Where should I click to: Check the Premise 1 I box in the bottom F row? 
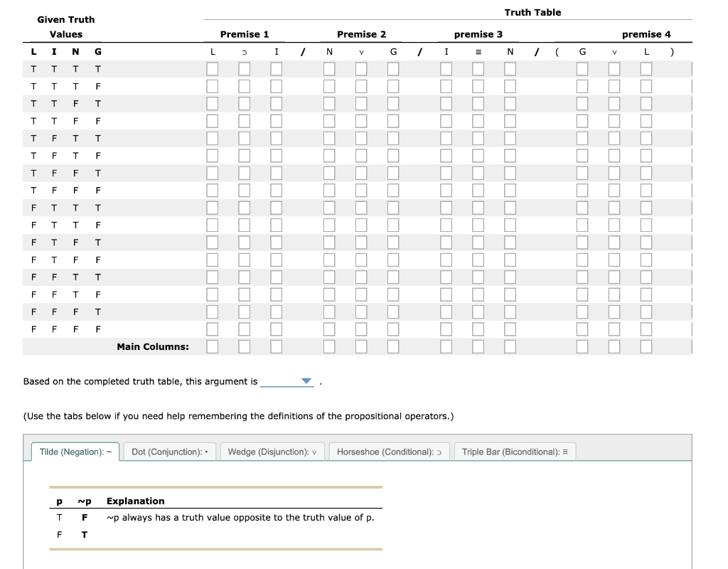point(277,329)
